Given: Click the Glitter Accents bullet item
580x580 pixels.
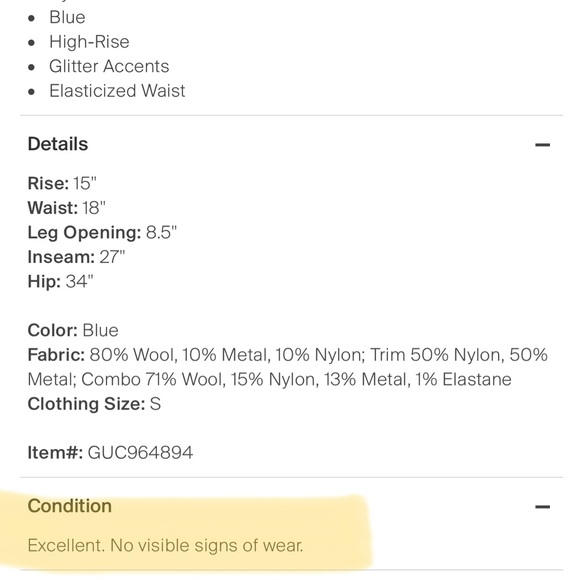Looking at the screenshot, I should 109,66.
